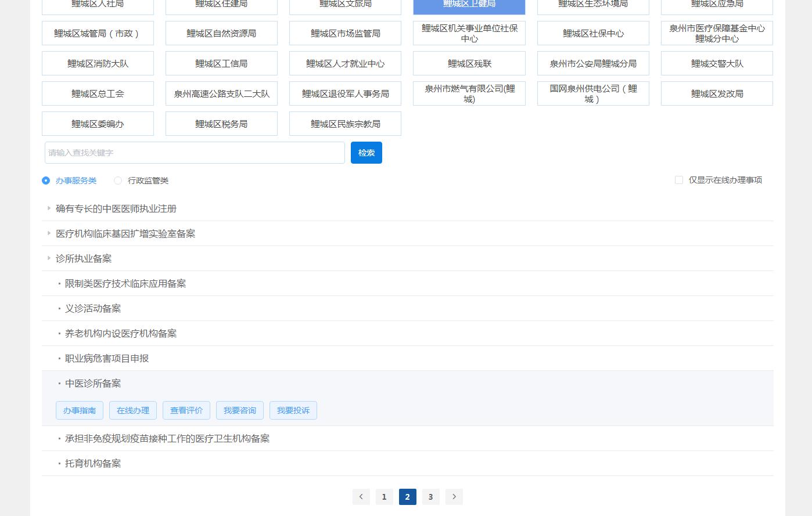Select 鲤城区消防大队 department

coord(98,64)
